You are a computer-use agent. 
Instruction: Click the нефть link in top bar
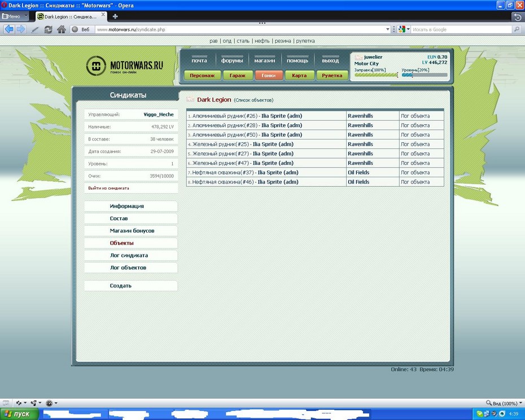pos(261,41)
